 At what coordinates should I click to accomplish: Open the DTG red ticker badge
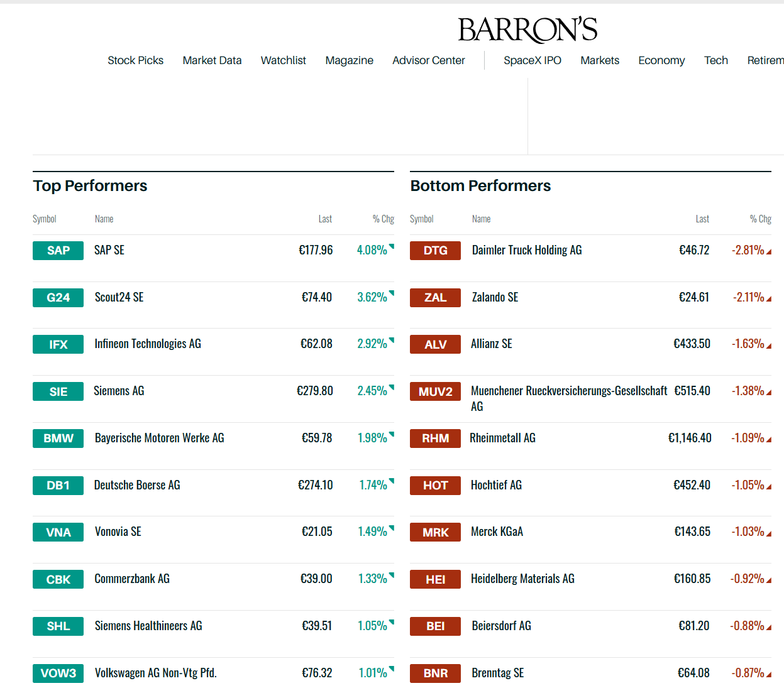click(435, 251)
